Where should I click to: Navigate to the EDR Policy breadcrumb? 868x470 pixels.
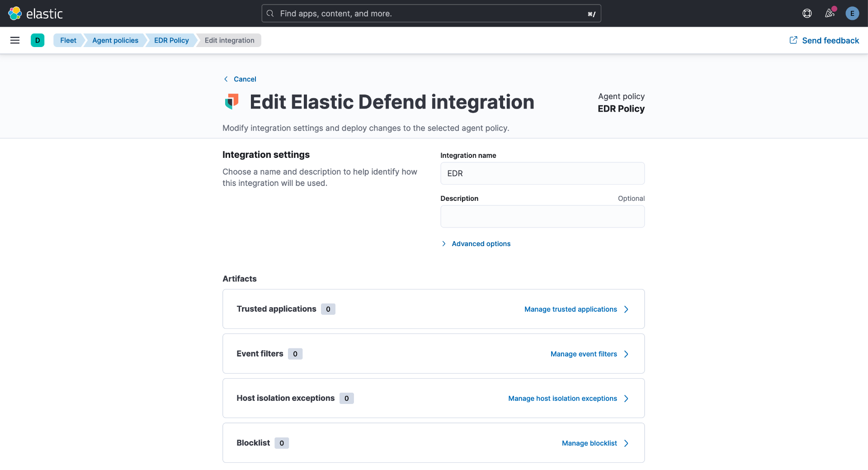[171, 40]
